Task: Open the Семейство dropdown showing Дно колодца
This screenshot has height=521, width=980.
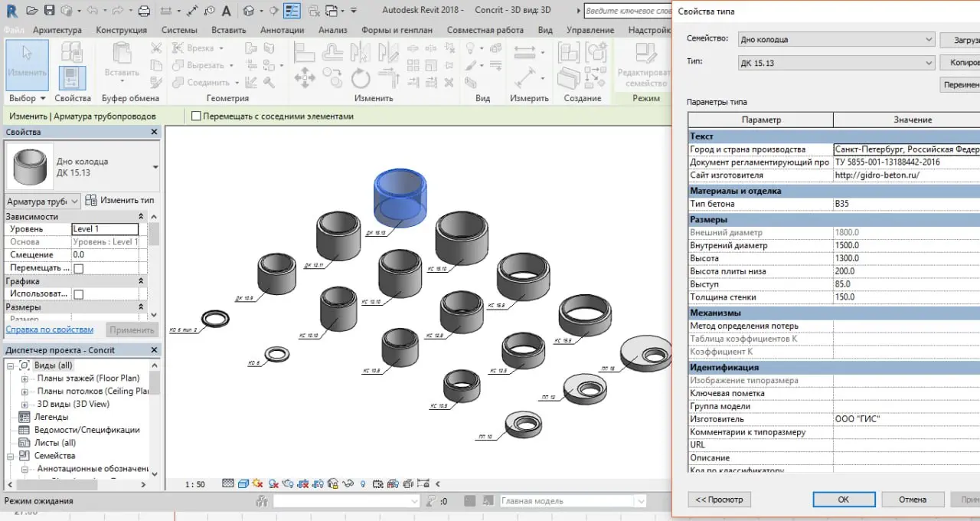Action: tap(837, 39)
